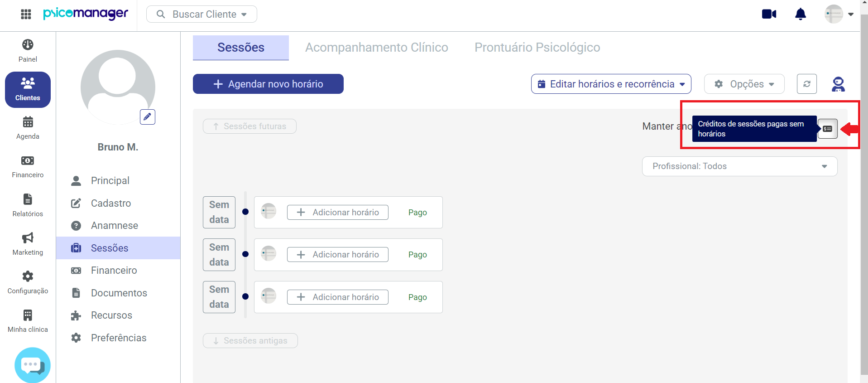Expand Editar horários e recorrência dropdown
Viewport: 868px width, 383px height.
611,84
